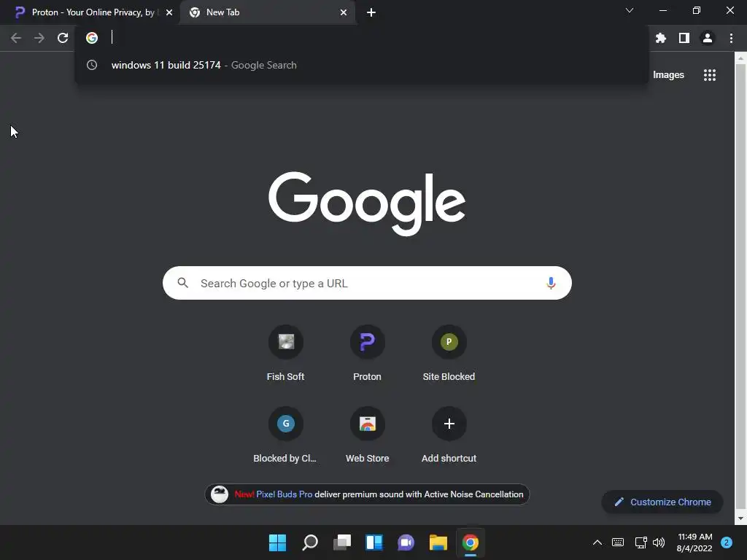Open the Windows Start menu

[x=277, y=542]
